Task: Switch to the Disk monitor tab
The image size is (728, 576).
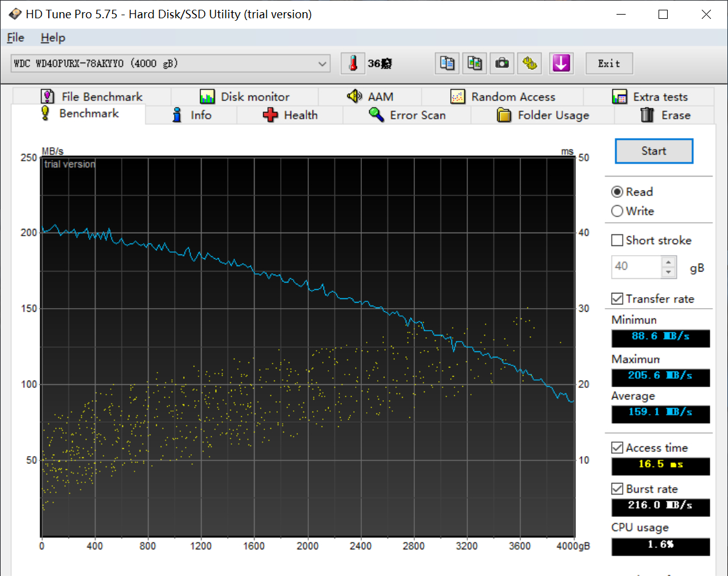Action: (x=245, y=97)
